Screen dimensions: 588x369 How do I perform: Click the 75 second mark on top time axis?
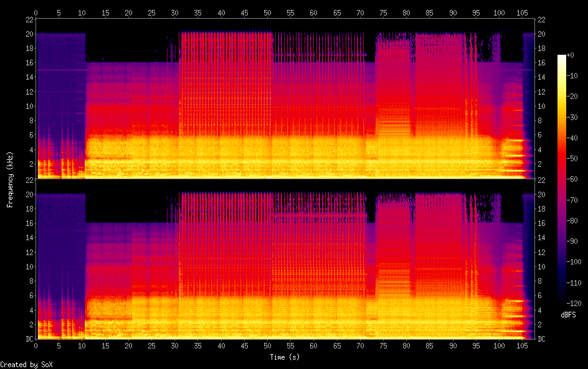(383, 12)
